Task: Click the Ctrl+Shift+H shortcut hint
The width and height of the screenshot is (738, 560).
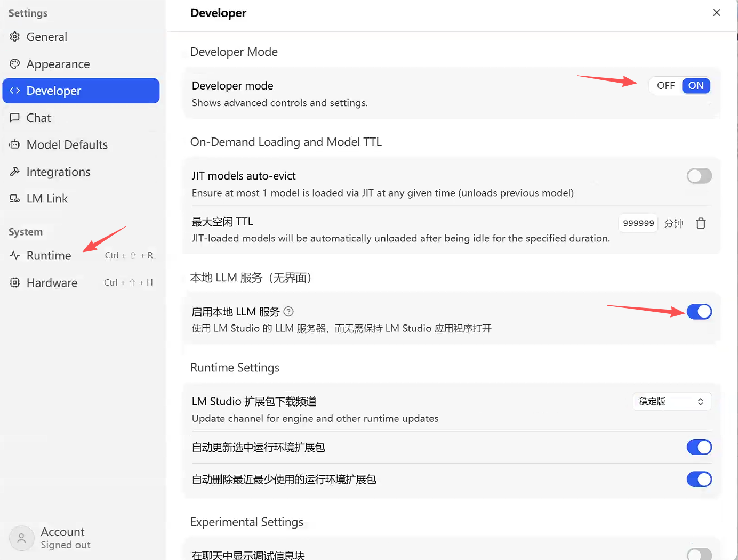Action: [129, 282]
